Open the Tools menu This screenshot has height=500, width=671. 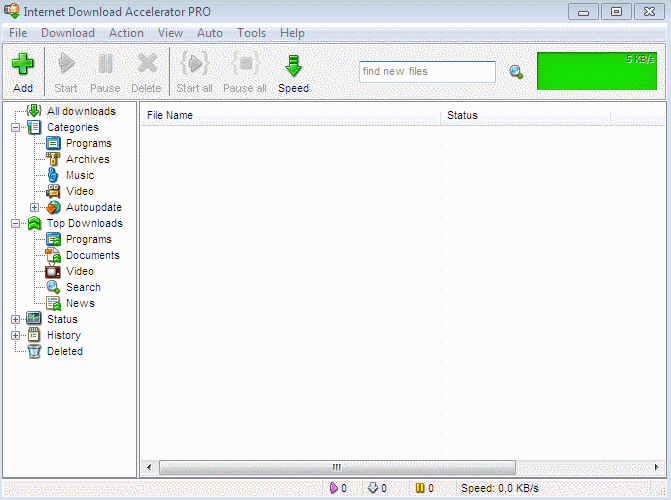tap(252, 33)
